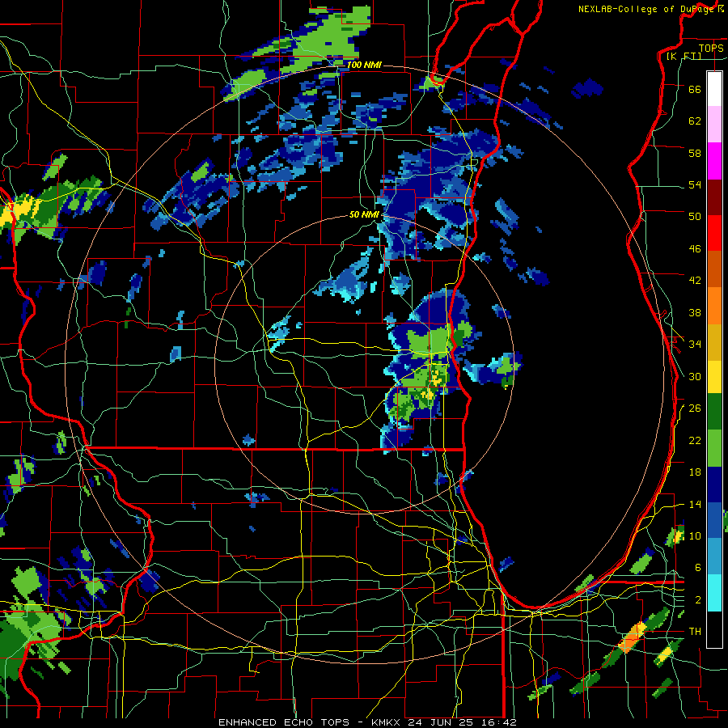Screen dimensions: 728x728
Task: Click the light green legend swatch
Action: tap(714, 448)
